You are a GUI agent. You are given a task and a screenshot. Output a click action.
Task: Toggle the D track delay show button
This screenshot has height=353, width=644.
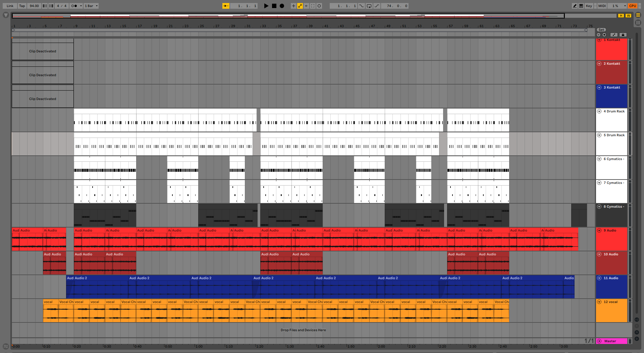click(x=637, y=338)
